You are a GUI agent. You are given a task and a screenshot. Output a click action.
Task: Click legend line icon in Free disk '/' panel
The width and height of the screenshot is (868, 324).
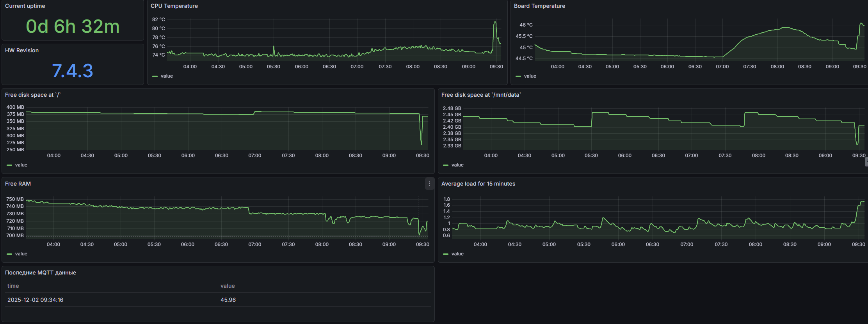tap(9, 165)
